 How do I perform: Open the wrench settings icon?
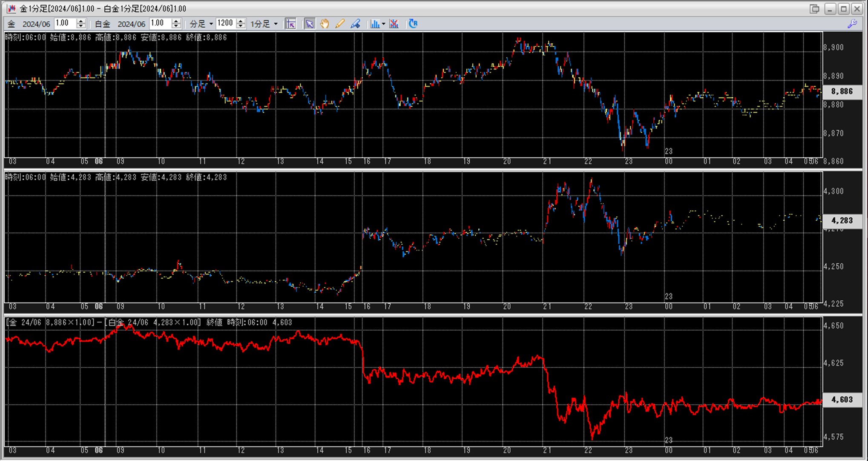click(852, 24)
